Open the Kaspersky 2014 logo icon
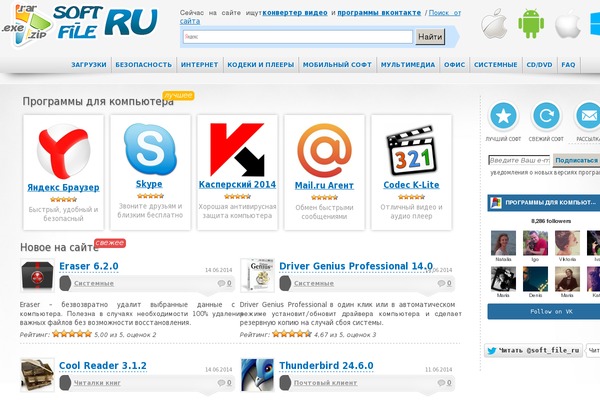This screenshot has height=400, width=600. (x=237, y=150)
